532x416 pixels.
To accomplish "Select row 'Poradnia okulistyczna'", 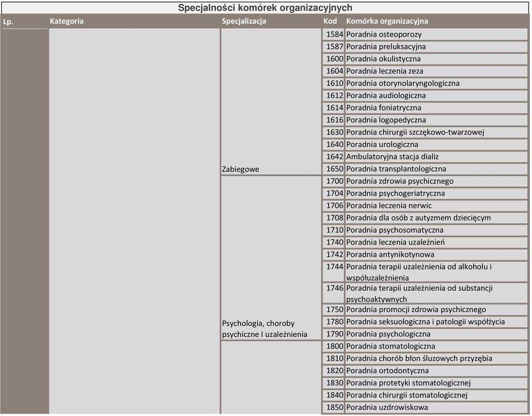I will (x=436, y=59).
